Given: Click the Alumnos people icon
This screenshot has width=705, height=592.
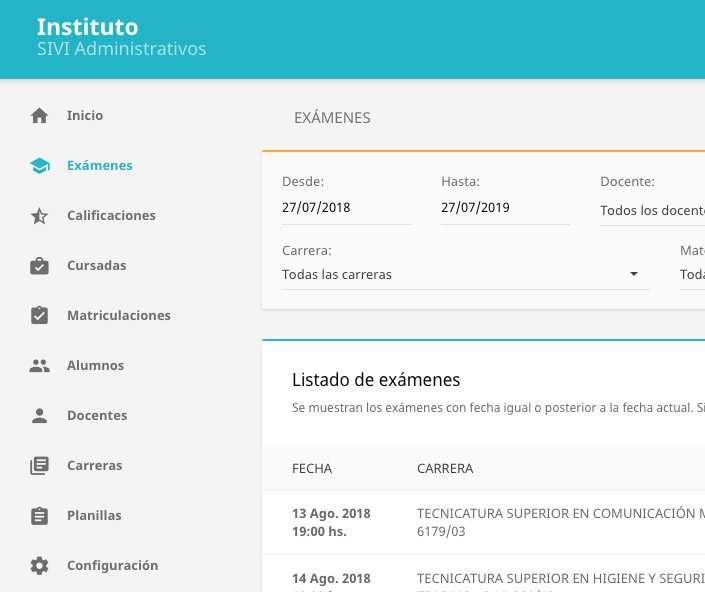Looking at the screenshot, I should point(40,365).
